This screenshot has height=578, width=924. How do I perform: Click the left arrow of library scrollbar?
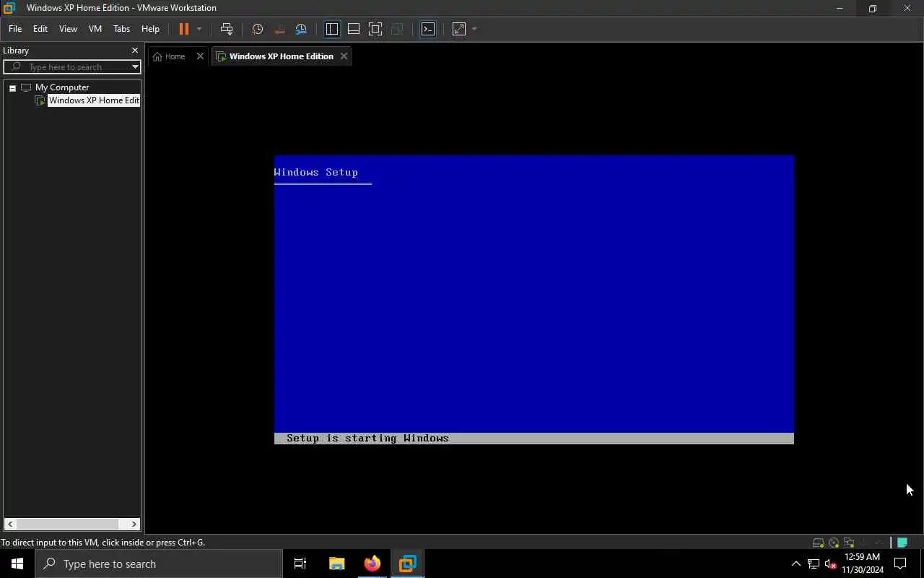[x=10, y=525]
